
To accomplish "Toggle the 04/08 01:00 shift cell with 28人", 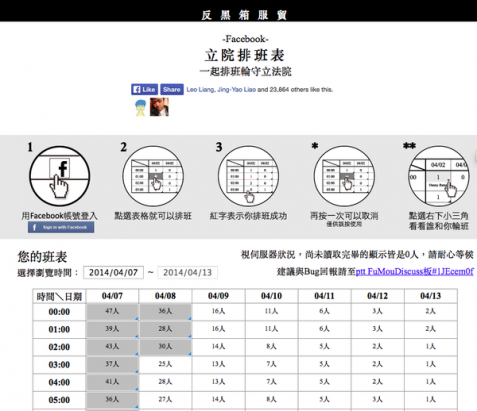I will 165,329.
